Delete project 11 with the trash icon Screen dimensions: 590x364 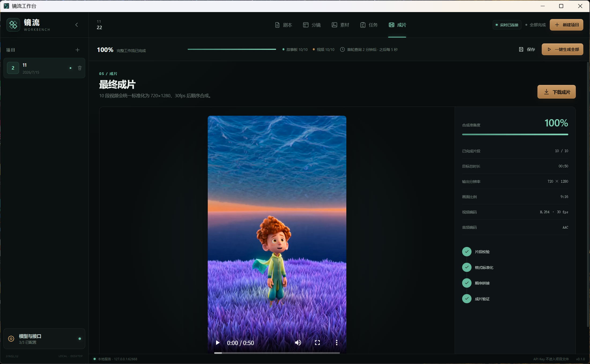(x=80, y=68)
